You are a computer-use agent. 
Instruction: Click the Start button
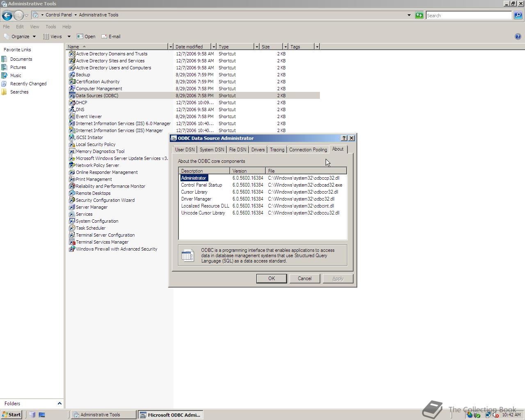click(11, 415)
